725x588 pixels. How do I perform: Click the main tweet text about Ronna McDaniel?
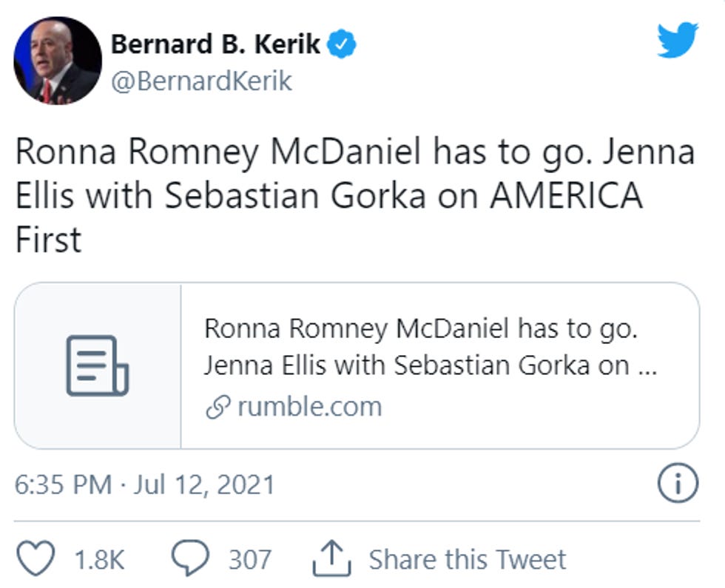click(355, 154)
